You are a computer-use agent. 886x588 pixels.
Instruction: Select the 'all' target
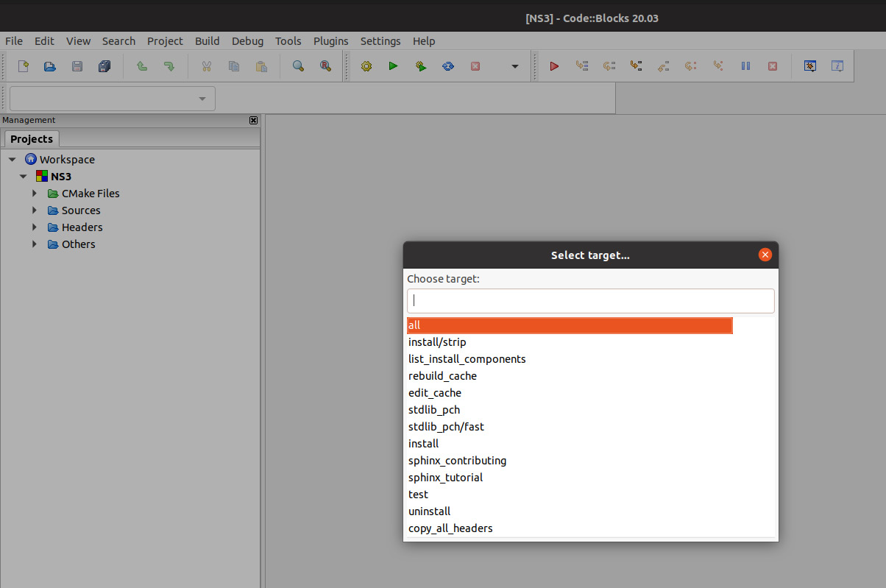pos(570,325)
